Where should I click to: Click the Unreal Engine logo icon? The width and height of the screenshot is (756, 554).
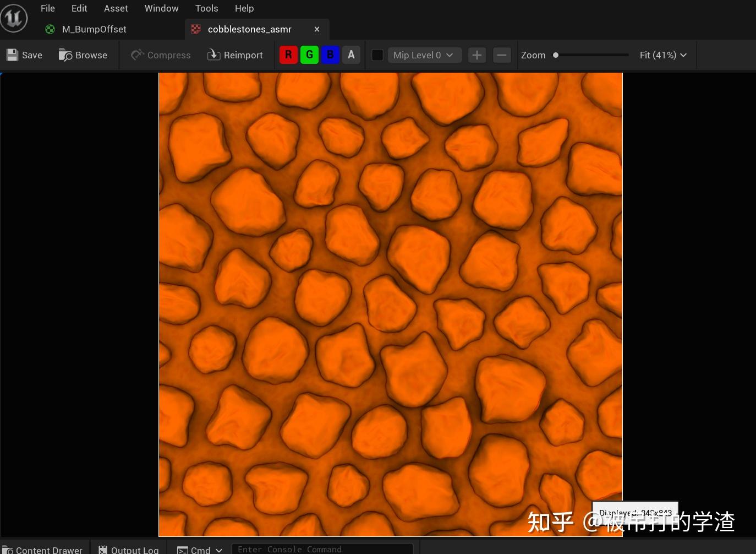click(x=13, y=17)
